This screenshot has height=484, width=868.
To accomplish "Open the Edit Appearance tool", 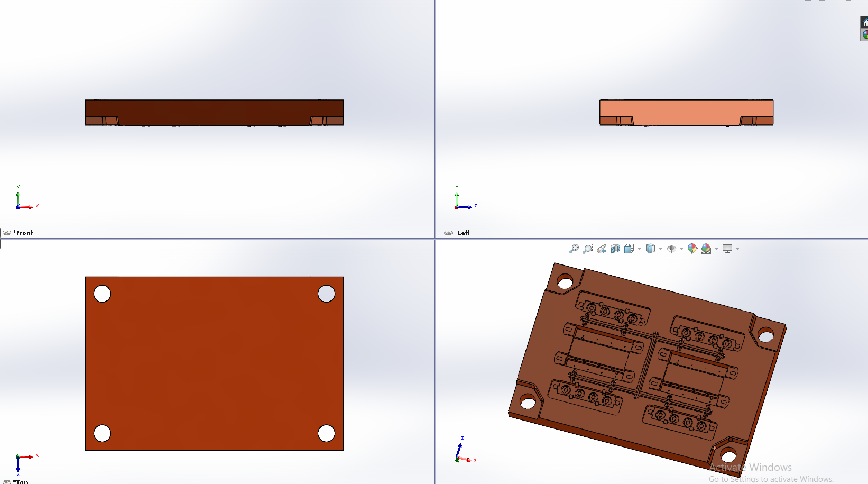I will pyautogui.click(x=692, y=249).
